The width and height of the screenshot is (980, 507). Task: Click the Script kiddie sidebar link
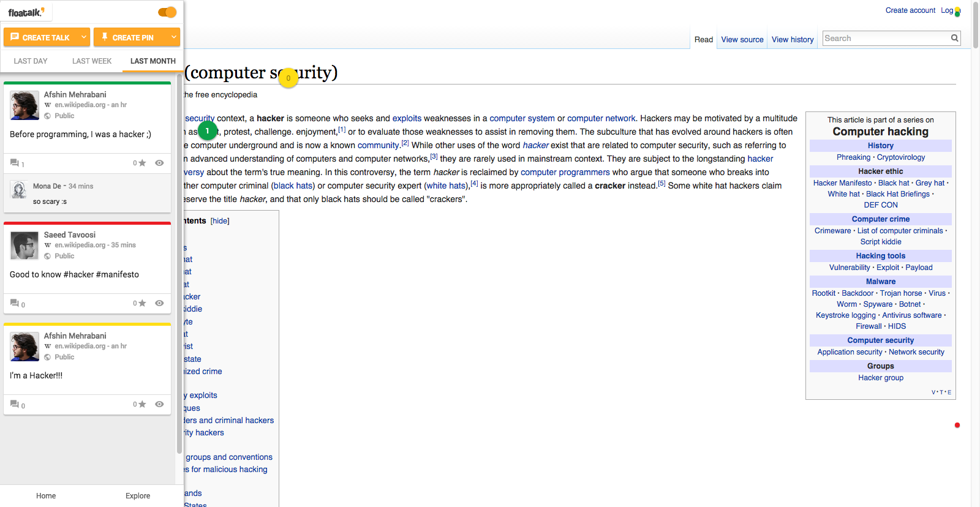(881, 242)
